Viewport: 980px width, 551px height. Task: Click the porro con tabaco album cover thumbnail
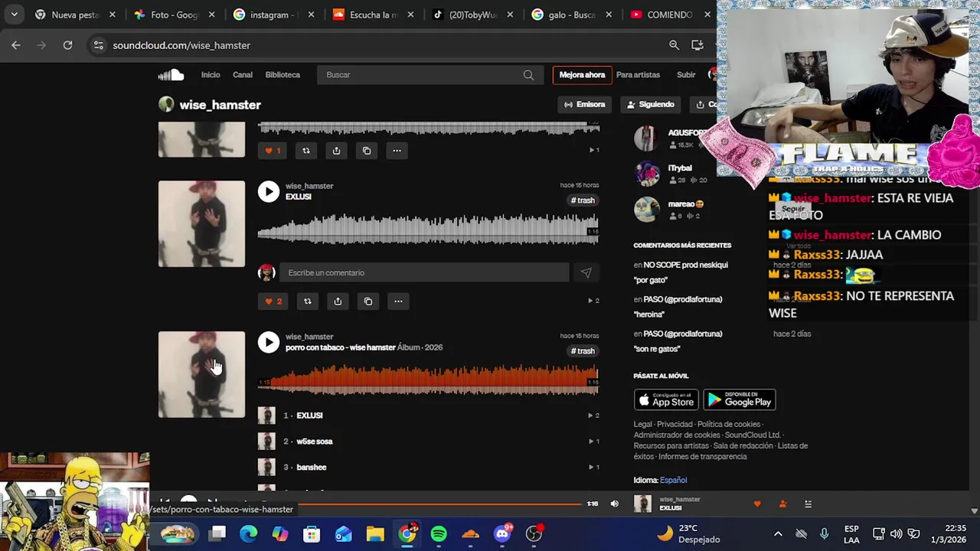(x=201, y=374)
